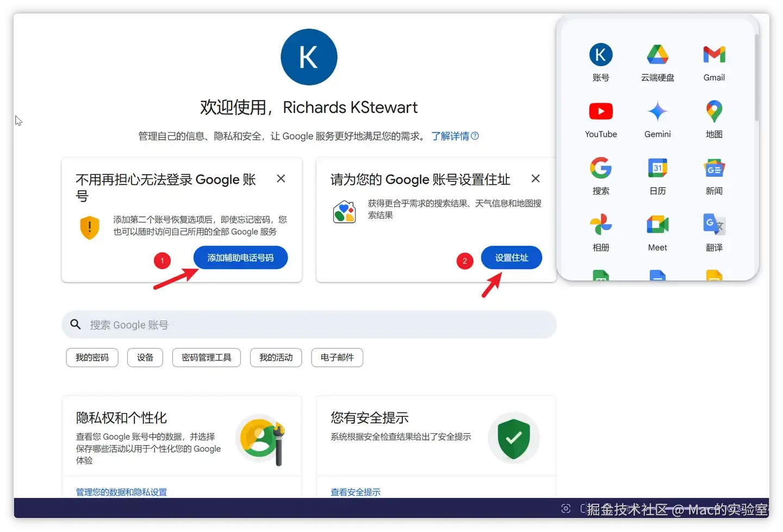Open 新闻 Google News icon

714,168
